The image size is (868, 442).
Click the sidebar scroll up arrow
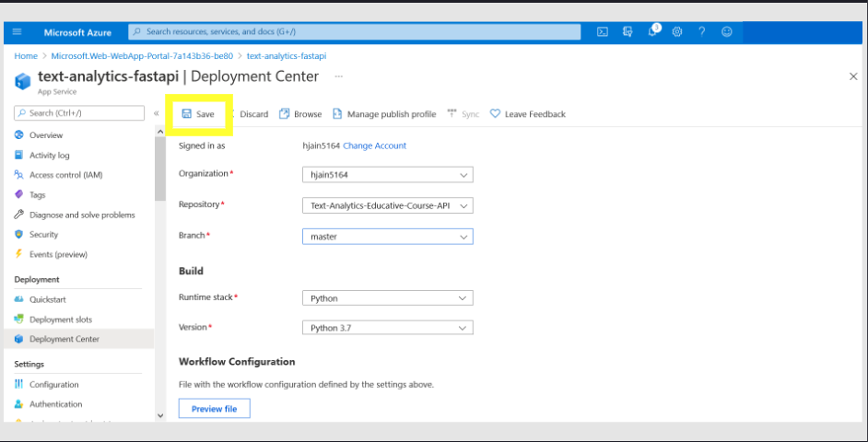tap(160, 131)
